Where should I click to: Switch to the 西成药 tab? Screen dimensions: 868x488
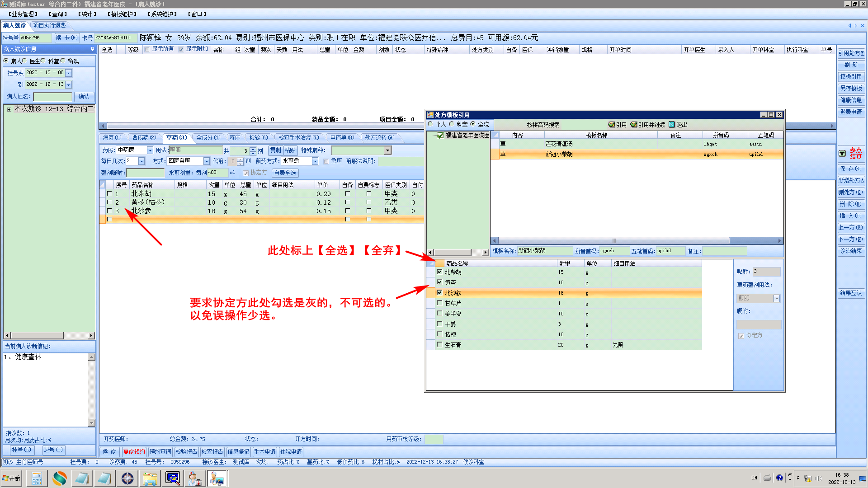click(144, 138)
